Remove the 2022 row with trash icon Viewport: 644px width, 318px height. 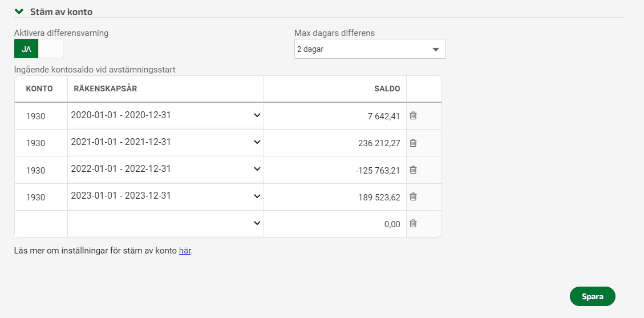click(x=413, y=170)
